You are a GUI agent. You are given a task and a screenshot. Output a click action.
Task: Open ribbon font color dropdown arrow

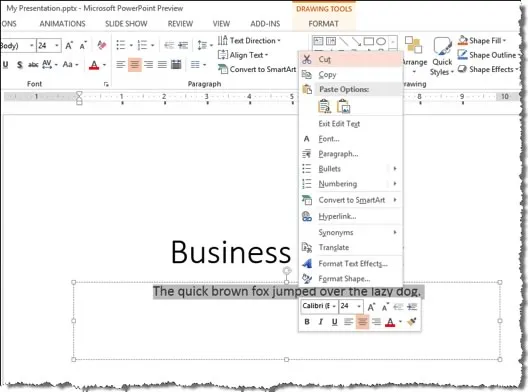(104, 65)
